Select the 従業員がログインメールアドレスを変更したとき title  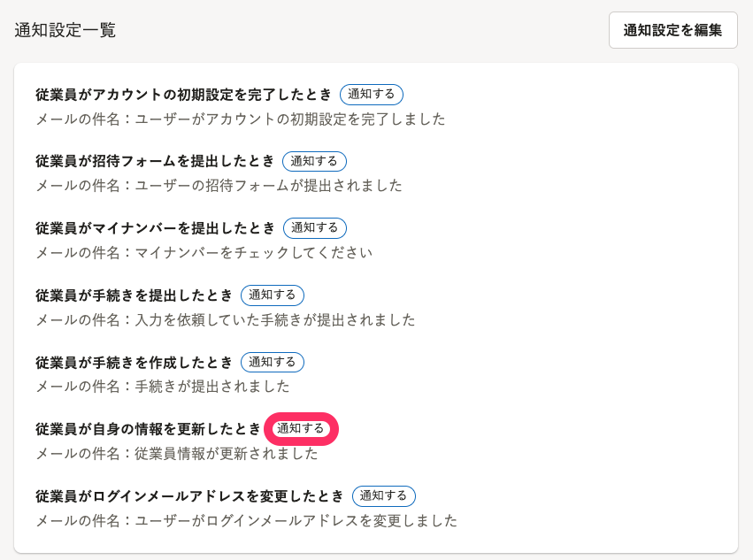click(190, 496)
